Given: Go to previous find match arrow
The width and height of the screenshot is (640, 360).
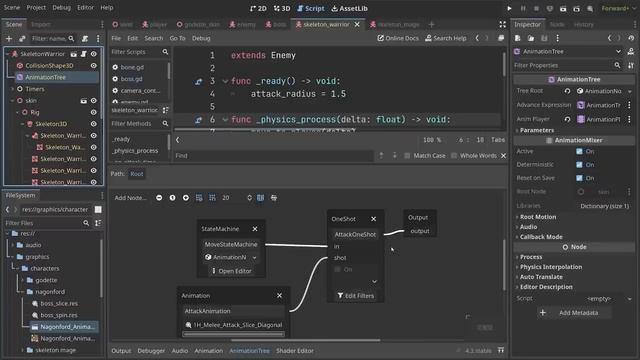Looking at the screenshot, I should tap(381, 156).
